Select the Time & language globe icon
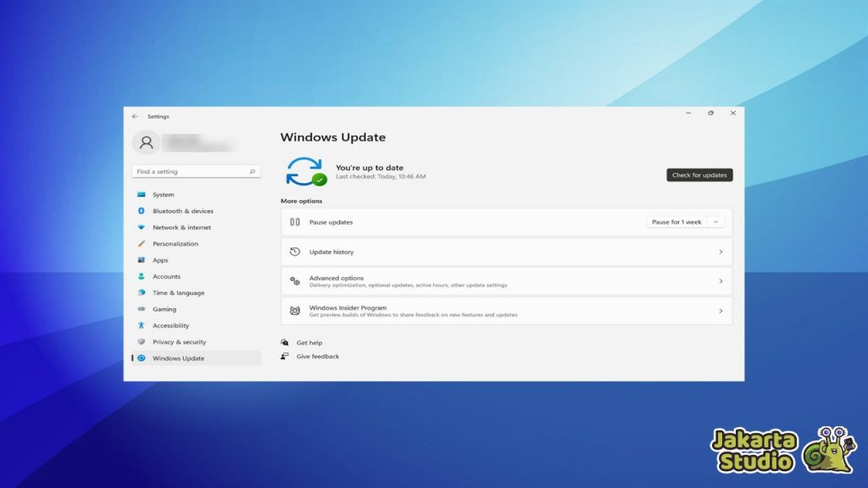Screen dimensions: 868x488 (142, 292)
